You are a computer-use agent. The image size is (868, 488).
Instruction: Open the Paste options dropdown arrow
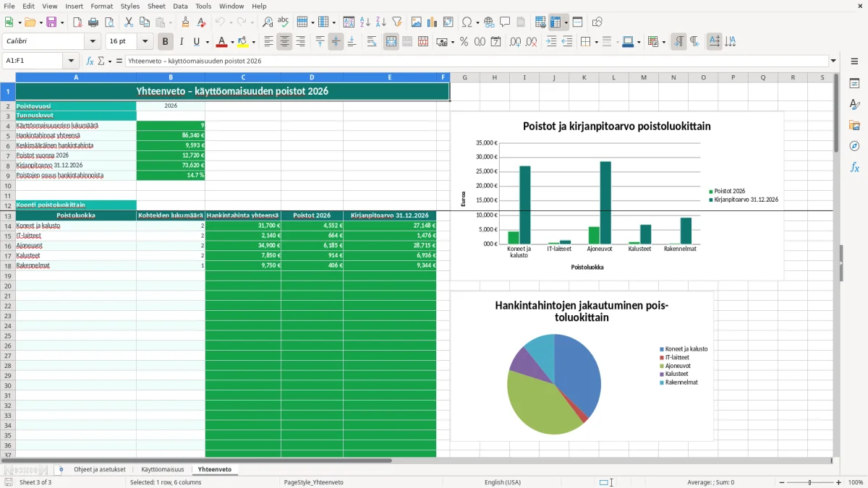pyautogui.click(x=171, y=22)
